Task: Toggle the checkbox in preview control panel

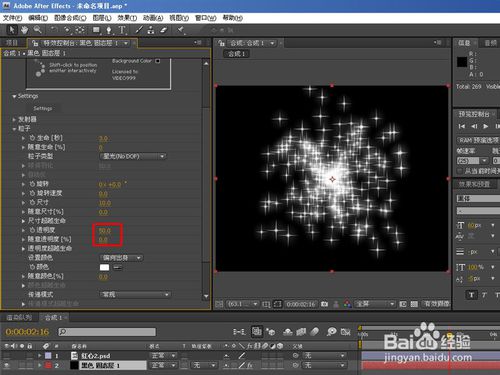Action: point(460,171)
